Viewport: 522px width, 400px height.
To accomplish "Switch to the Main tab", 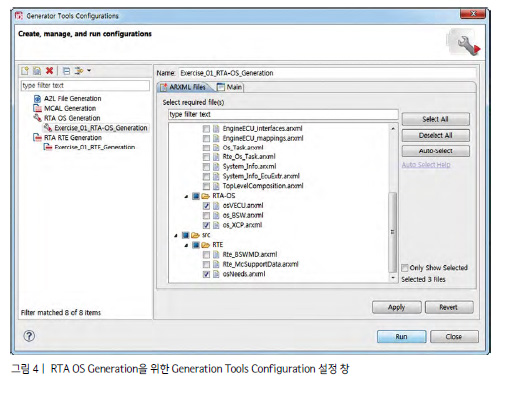I will tap(230, 87).
